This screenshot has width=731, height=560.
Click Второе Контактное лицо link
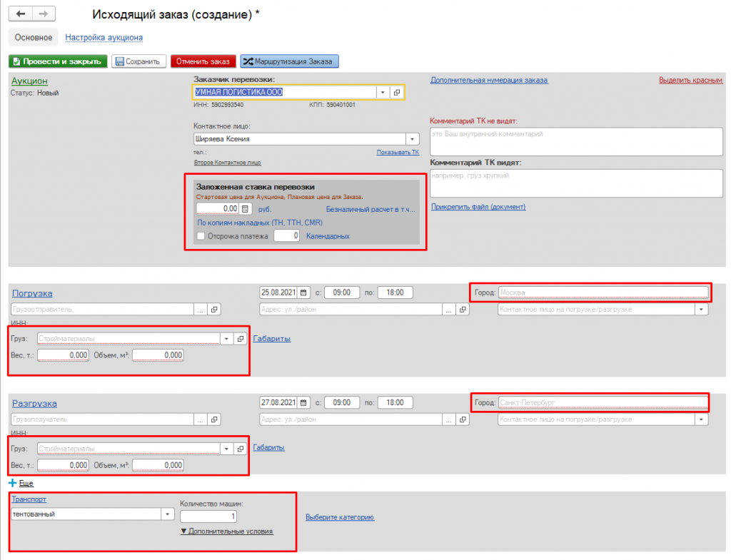[x=228, y=163]
